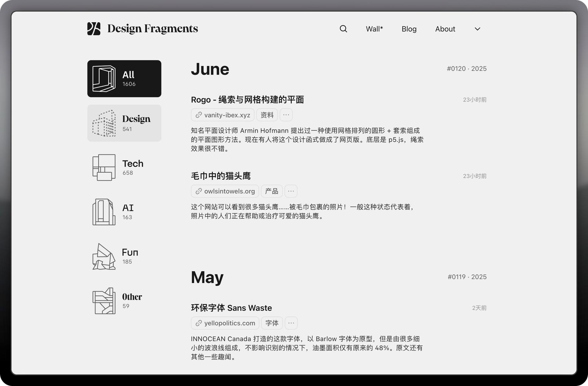
Task: Click the Design Fragments logo icon
Action: (94, 29)
